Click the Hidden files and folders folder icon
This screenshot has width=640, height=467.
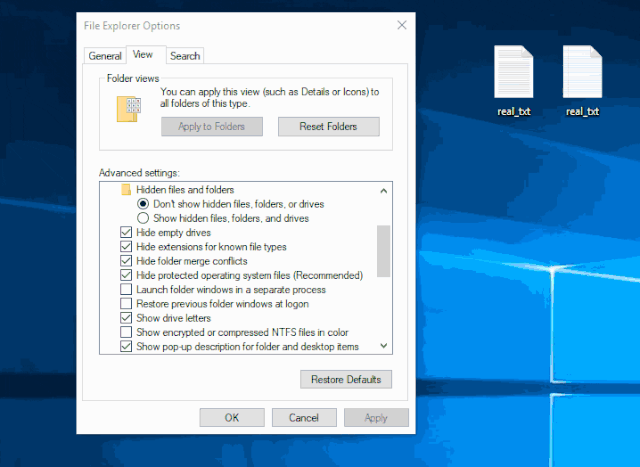[126, 190]
